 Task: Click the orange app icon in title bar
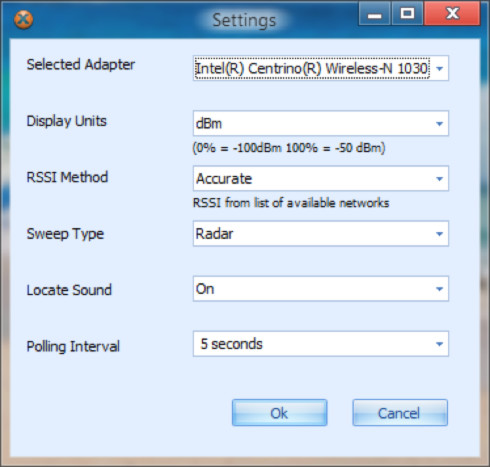click(23, 19)
